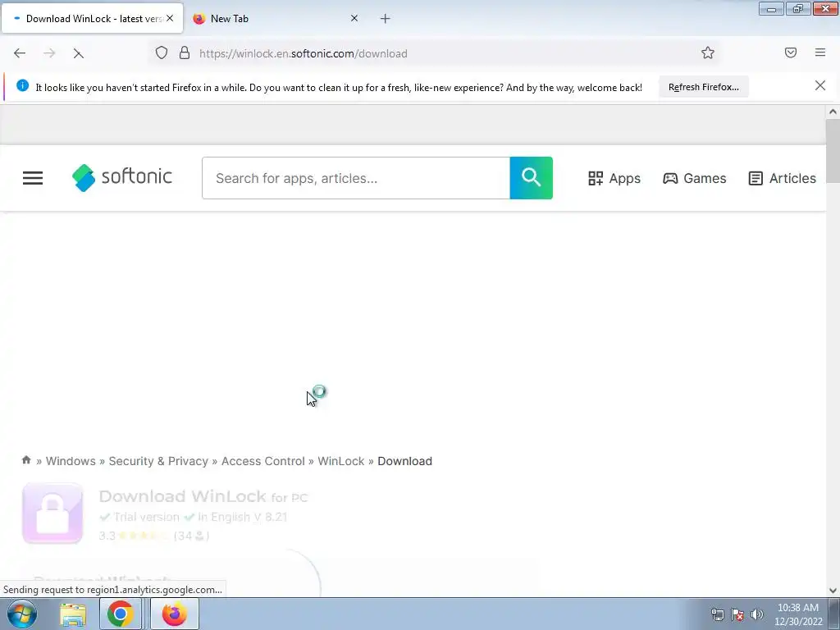Go back to the previous page
The height and width of the screenshot is (630, 840).
[x=20, y=53]
